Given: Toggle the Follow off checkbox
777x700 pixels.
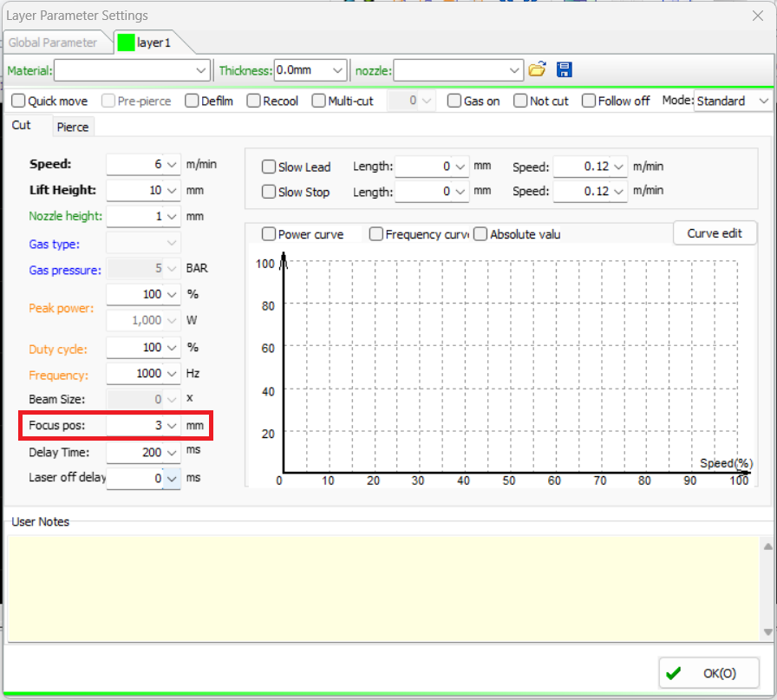Looking at the screenshot, I should click(589, 101).
